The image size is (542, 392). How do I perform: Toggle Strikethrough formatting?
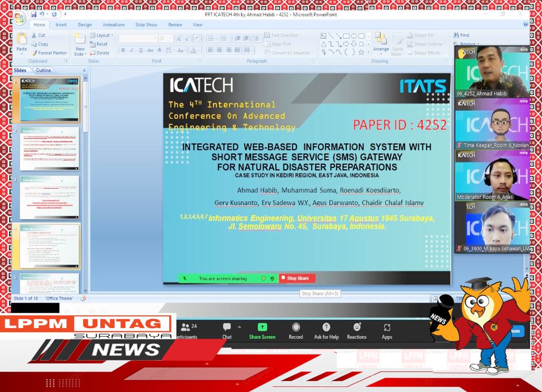tap(150, 50)
